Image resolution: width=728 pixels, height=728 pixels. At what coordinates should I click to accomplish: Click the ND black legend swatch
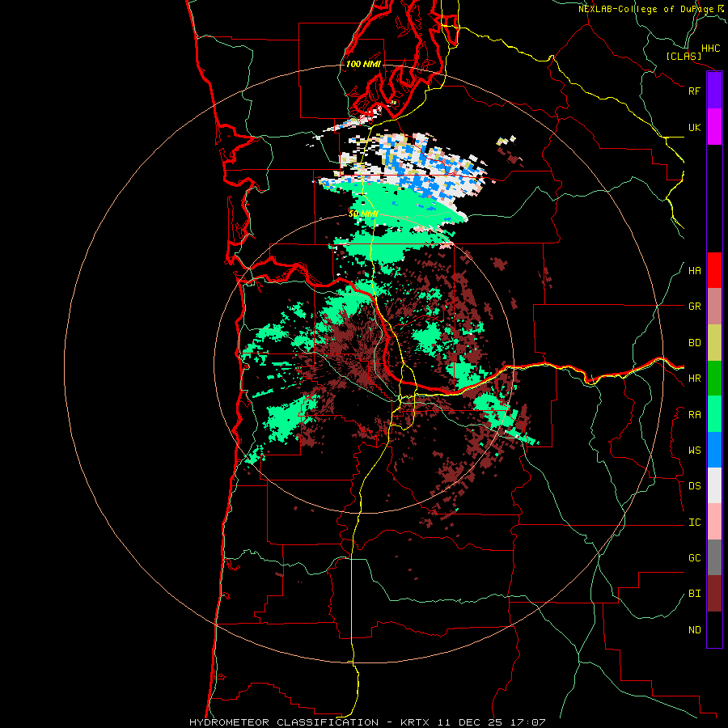pos(714,629)
